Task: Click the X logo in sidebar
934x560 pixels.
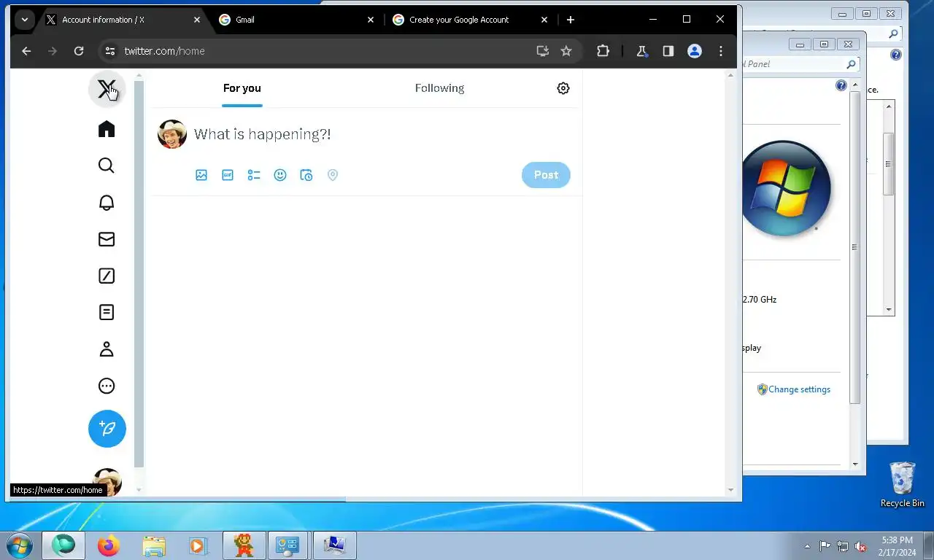Action: [x=107, y=89]
